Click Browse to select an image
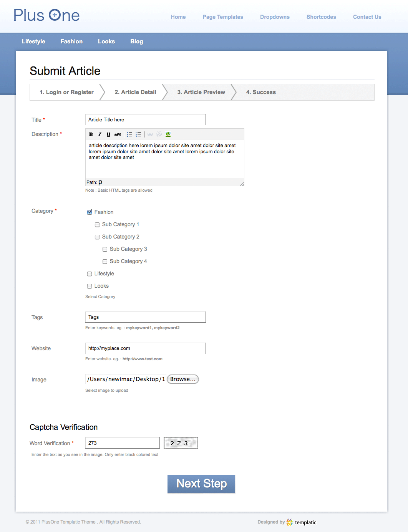Viewport: 408px width, 532px height. pyautogui.click(x=183, y=379)
